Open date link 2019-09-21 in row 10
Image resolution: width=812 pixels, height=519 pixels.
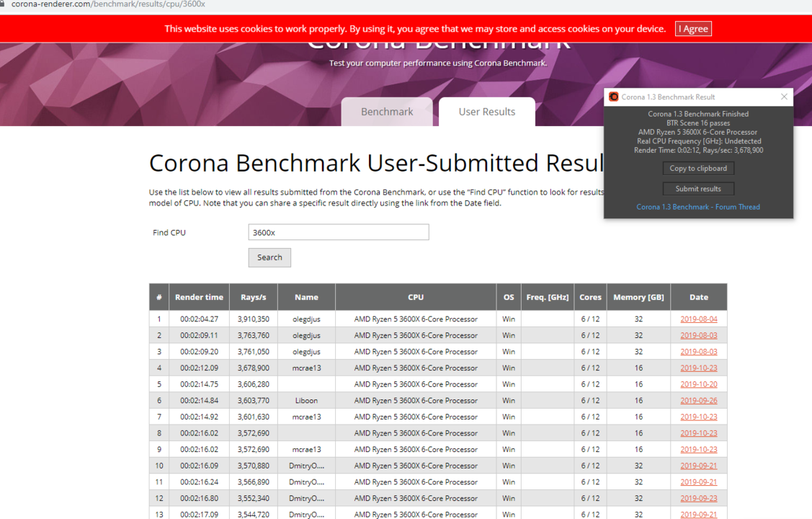point(699,466)
